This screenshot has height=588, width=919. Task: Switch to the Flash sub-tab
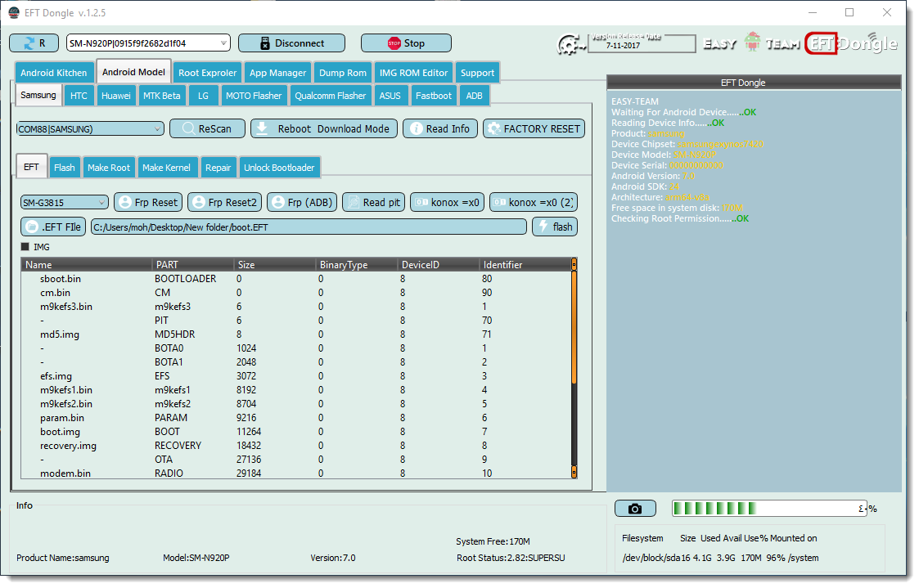pos(65,168)
